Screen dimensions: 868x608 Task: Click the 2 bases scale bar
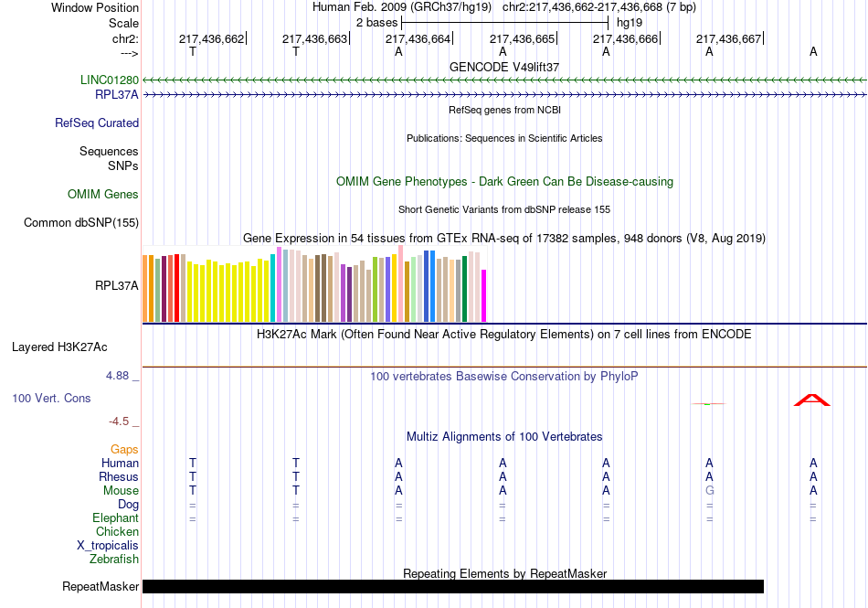505,23
